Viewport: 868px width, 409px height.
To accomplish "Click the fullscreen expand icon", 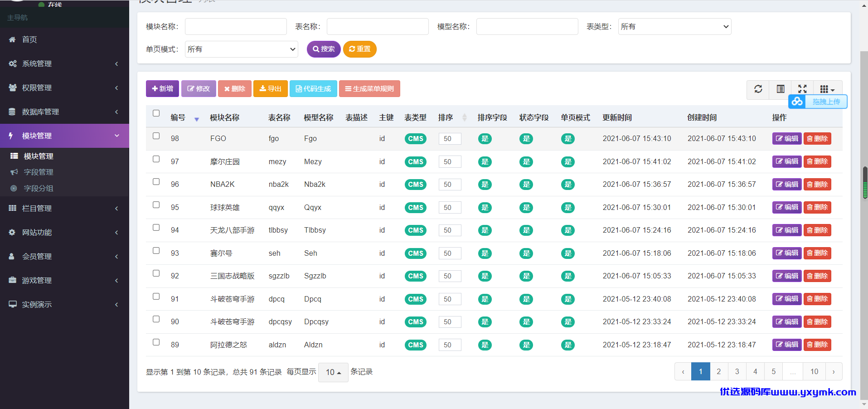I will click(x=802, y=89).
